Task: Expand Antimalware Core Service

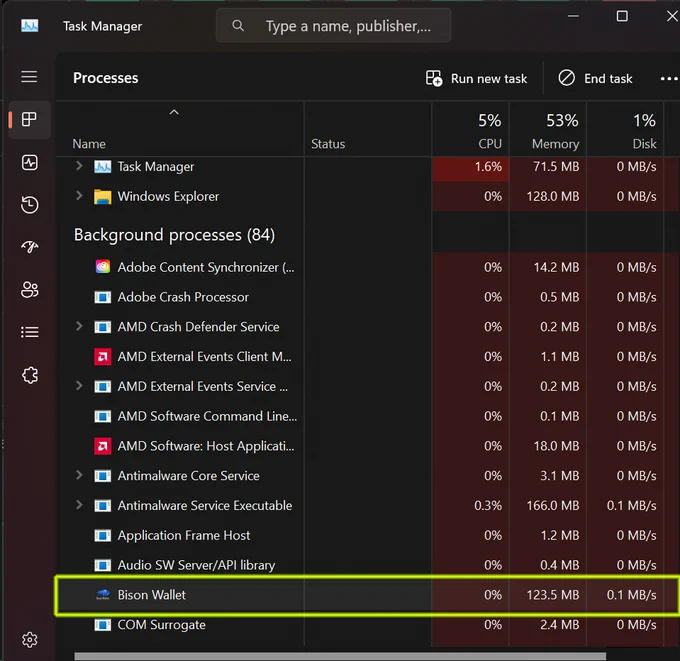Action: (x=79, y=475)
